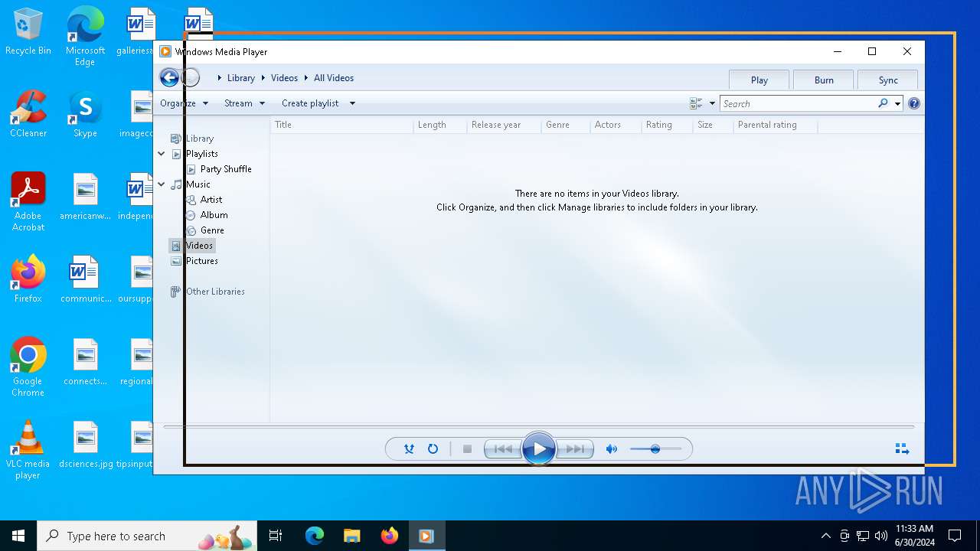980x551 pixels.
Task: Click the Windows Media Player taskbar icon
Action: 426,536
